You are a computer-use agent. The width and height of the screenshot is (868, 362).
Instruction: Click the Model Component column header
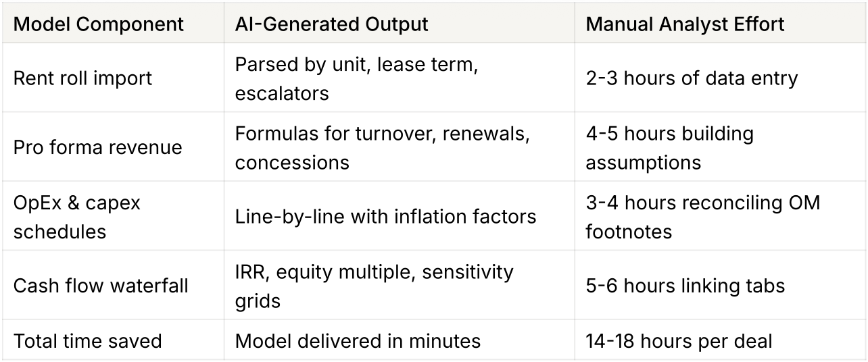(x=113, y=24)
